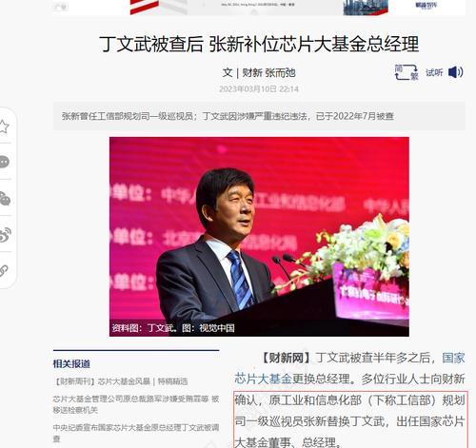Open the 国家芯片大基金 hyperlink

tap(349, 368)
